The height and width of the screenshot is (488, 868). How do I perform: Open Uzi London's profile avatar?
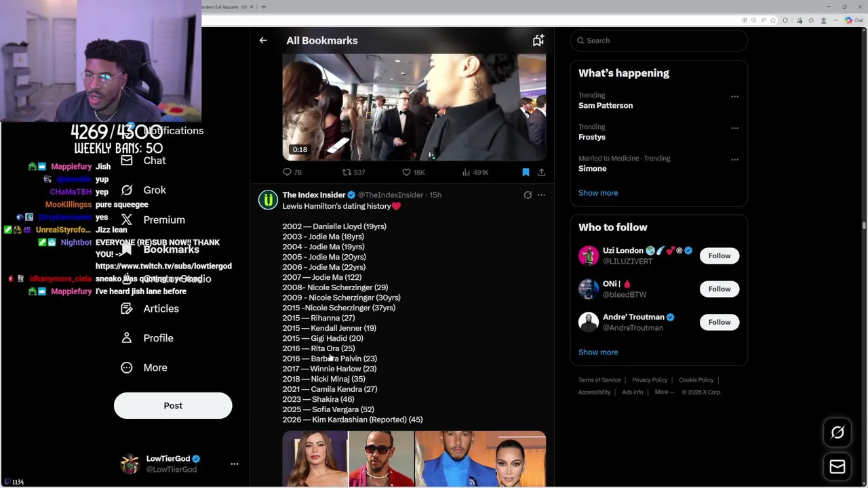tap(589, 256)
